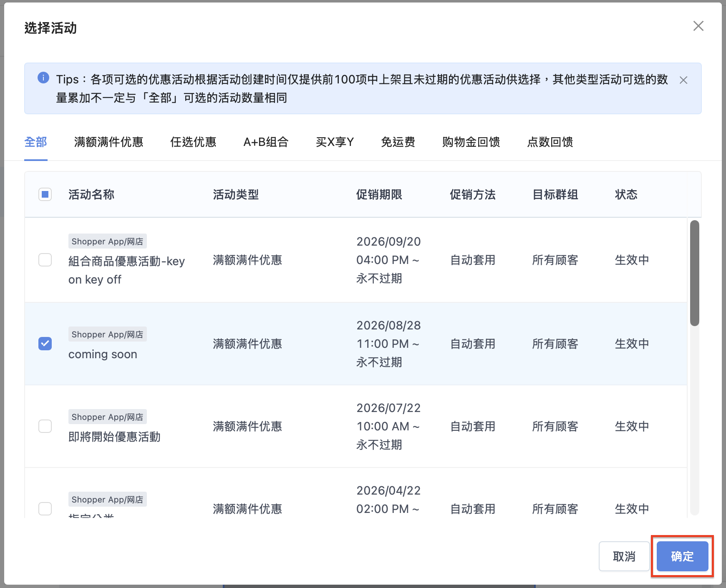This screenshot has width=726, height=588.
Task: Click the 促销期限 column header
Action: (x=379, y=195)
